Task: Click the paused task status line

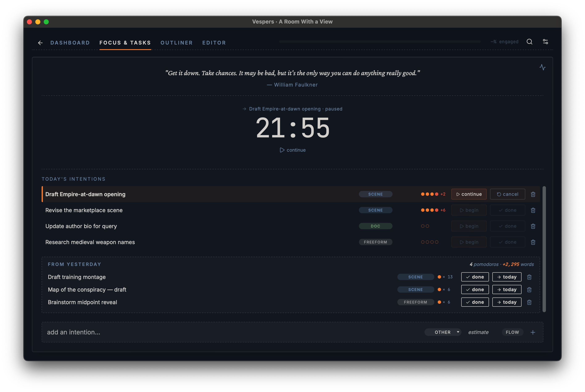Action: tap(292, 109)
